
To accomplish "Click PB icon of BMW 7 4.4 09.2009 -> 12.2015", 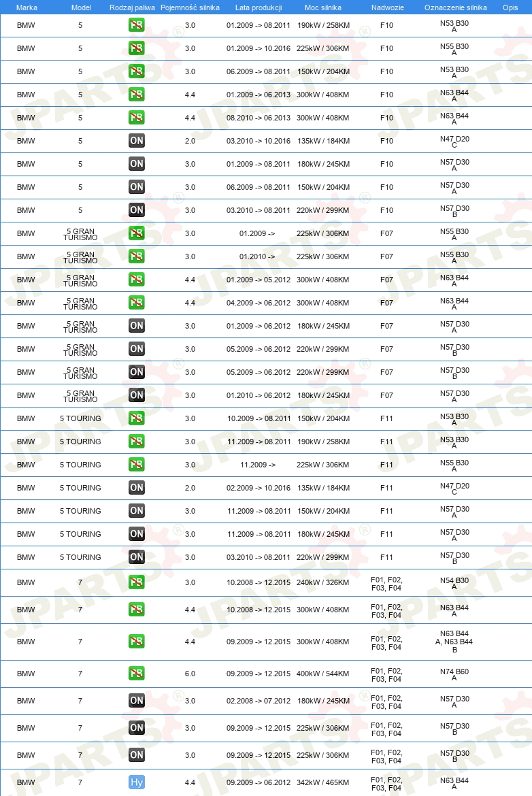I will [137, 642].
